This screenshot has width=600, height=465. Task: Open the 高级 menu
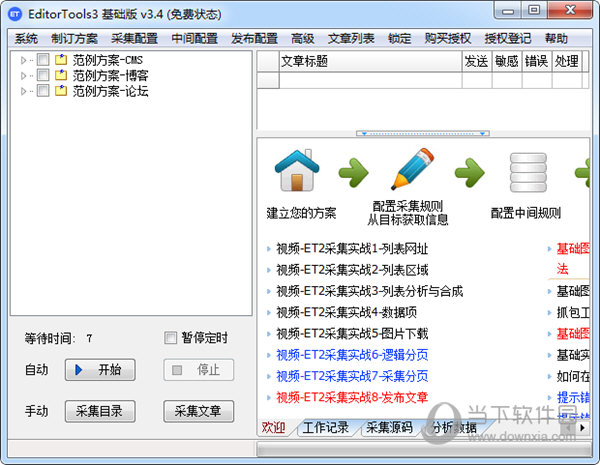point(303,39)
